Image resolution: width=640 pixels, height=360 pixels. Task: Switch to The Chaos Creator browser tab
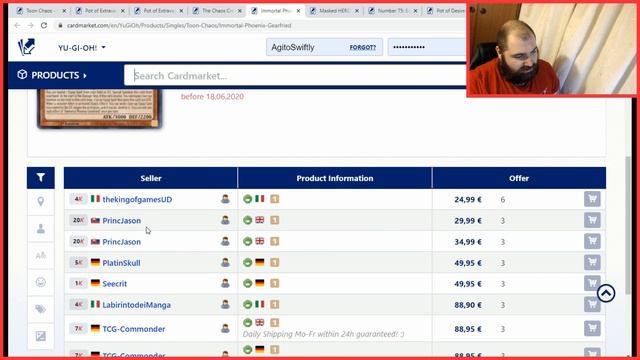click(x=217, y=11)
